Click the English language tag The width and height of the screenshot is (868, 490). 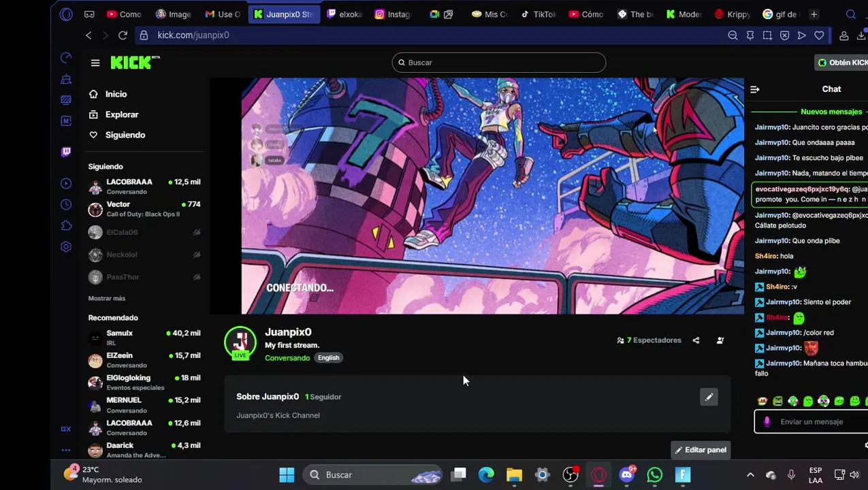tap(328, 358)
